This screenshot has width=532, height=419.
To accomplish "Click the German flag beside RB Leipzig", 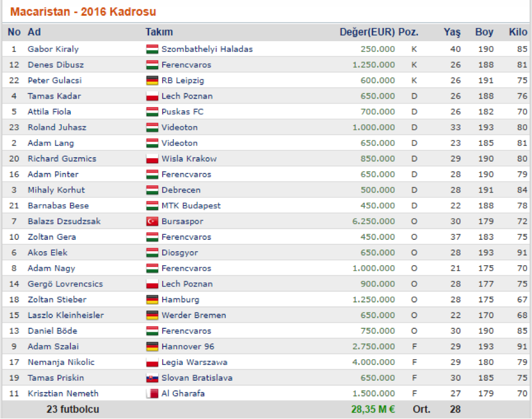I will point(152,81).
